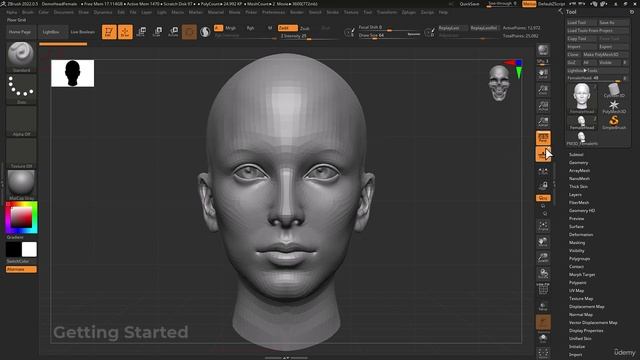
Task: Open the Preferences menu
Action: (x=273, y=12)
